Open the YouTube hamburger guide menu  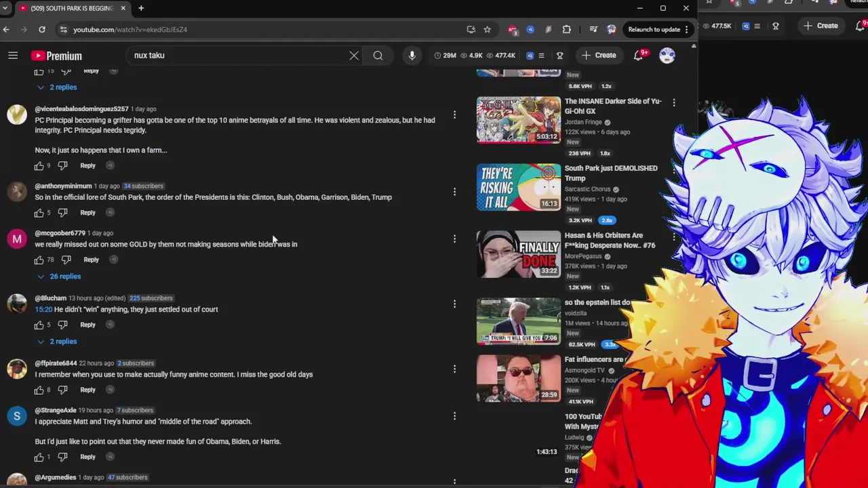click(x=13, y=56)
